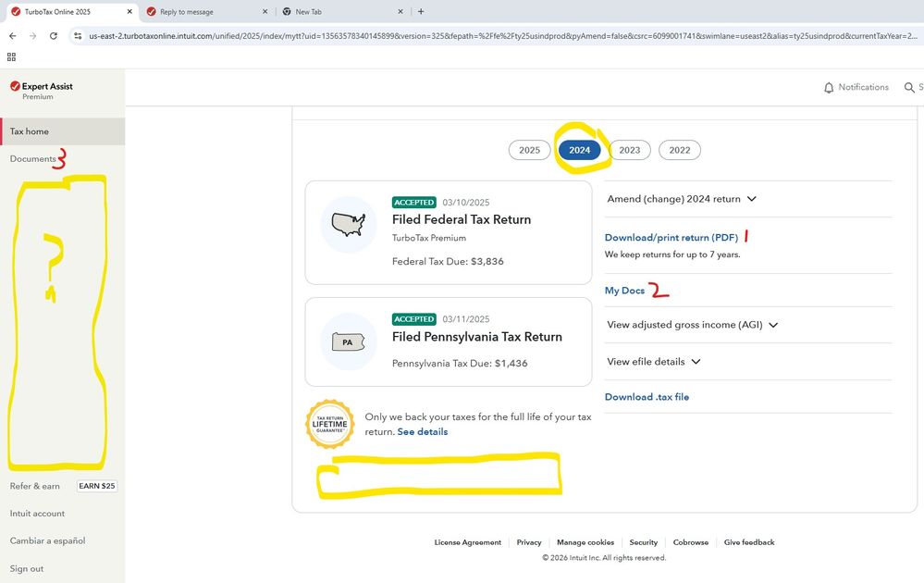Open the apps grid icon in bookmarks bar

tap(11, 56)
